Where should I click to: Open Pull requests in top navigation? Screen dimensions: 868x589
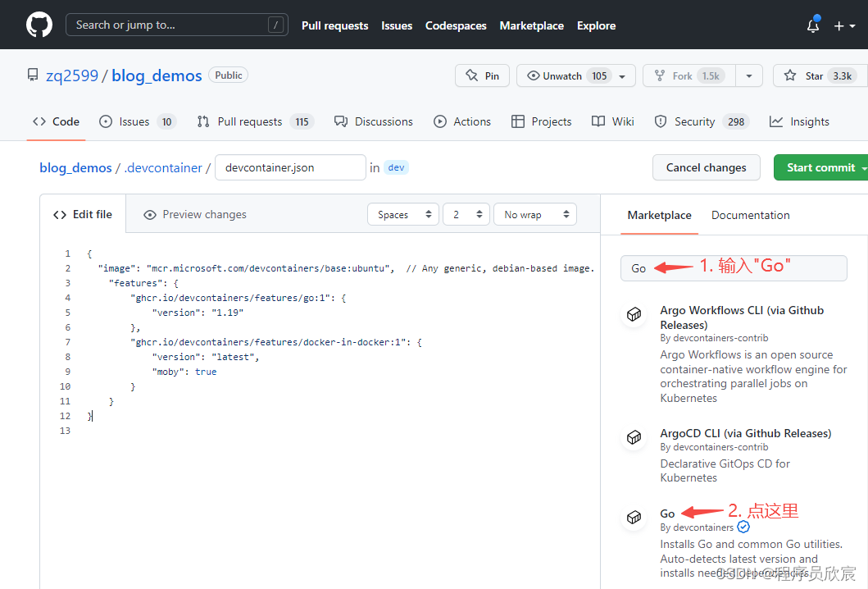point(335,25)
